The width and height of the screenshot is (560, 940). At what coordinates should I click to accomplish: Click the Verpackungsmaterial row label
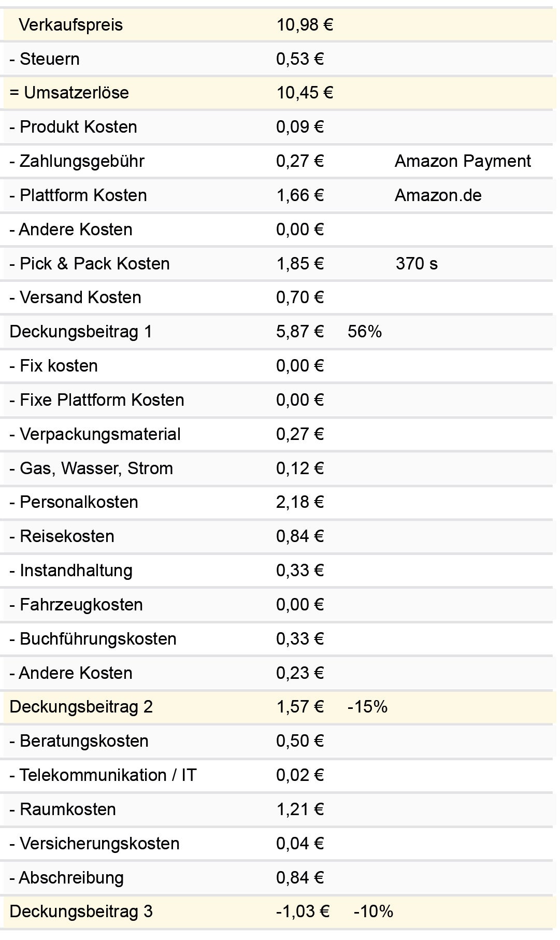click(x=95, y=434)
